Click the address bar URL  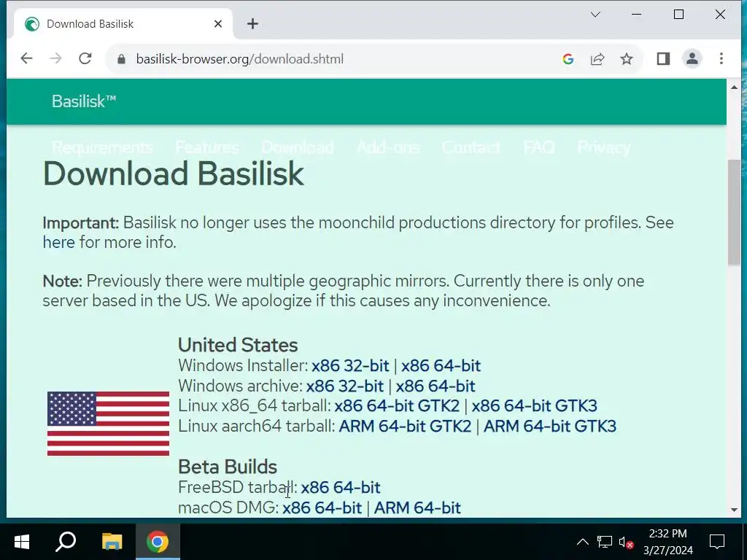[239, 59]
